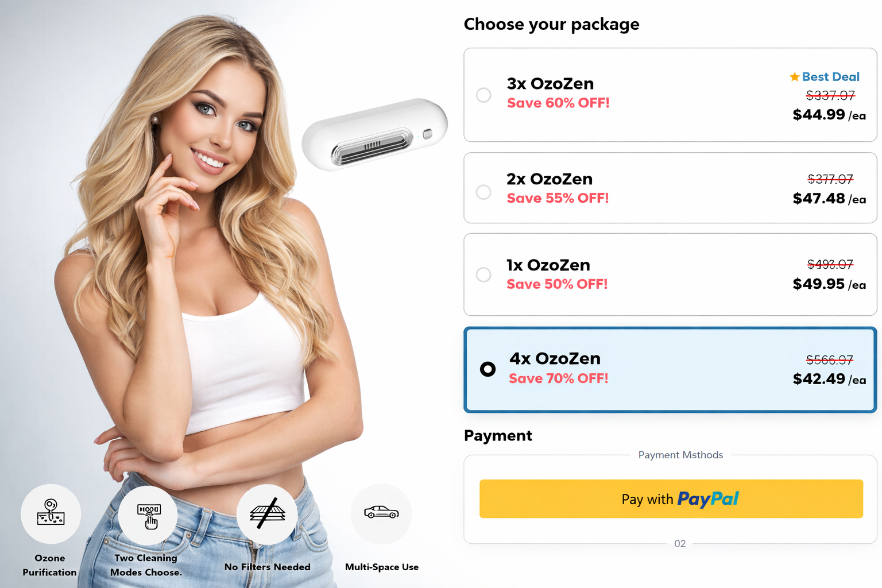Click the OzoZen device product image
Image resolution: width=882 pixels, height=588 pixels.
(374, 135)
